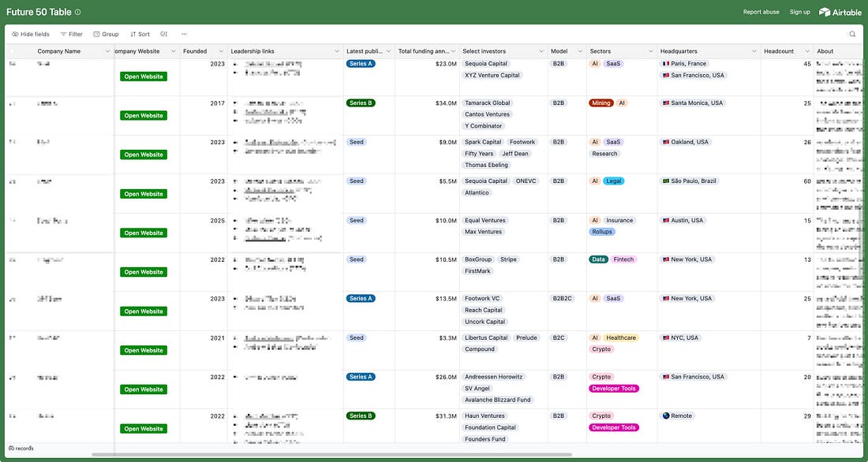Click the Fintech sector tag
The image size is (868, 462).
pyautogui.click(x=623, y=259)
